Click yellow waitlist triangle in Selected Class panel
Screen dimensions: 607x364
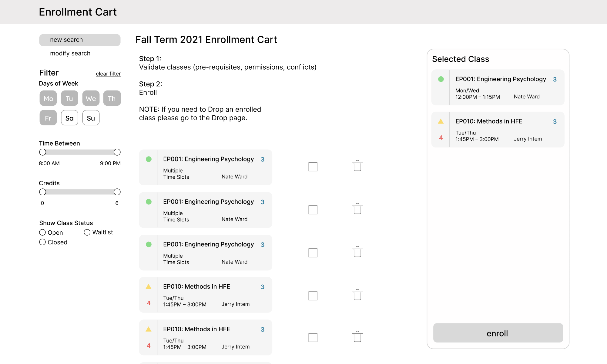[x=441, y=121]
